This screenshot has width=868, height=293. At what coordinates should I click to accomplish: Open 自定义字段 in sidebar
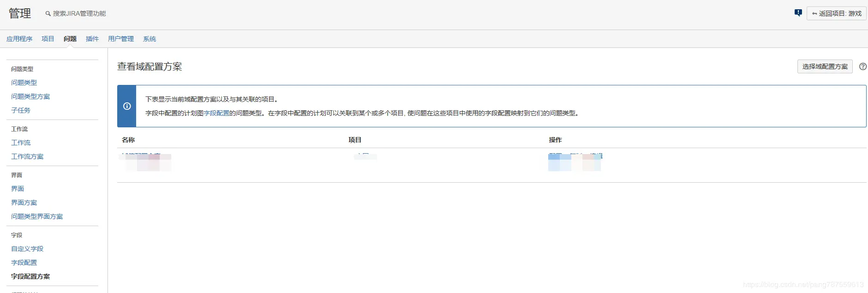click(27, 249)
